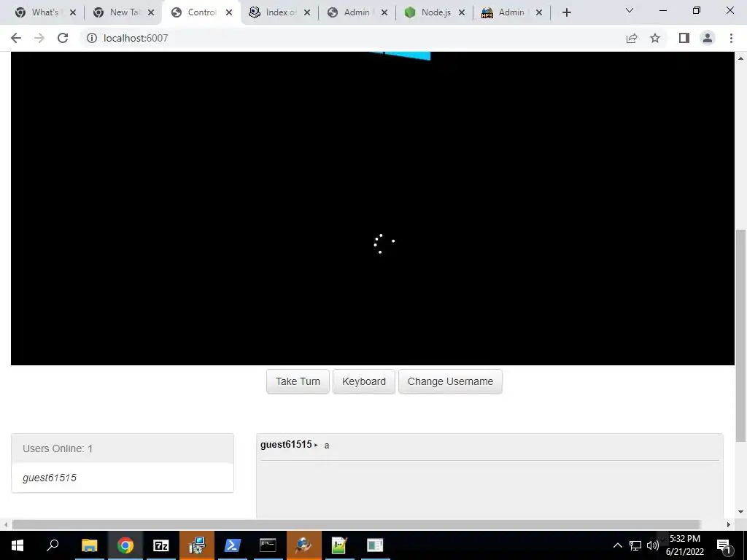This screenshot has width=747, height=560.
Task: Toggle the browser side panel icon
Action: tap(684, 38)
